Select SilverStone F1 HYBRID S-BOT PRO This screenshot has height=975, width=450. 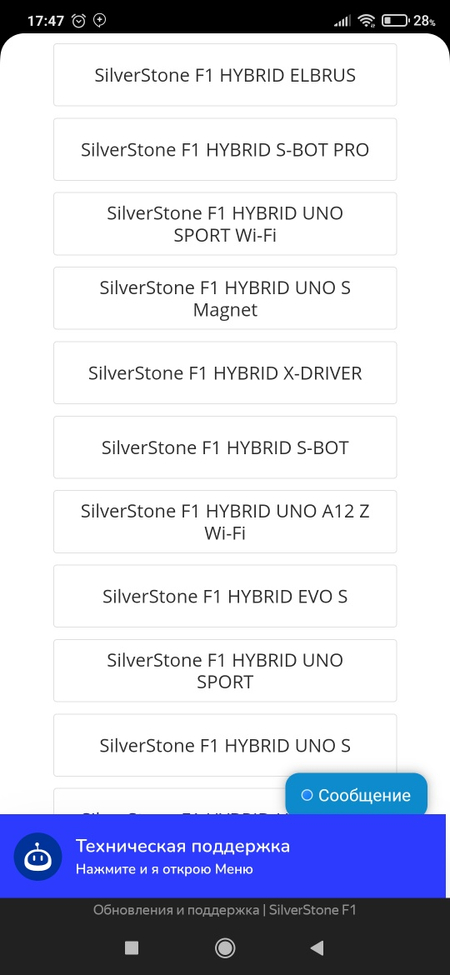[225, 149]
